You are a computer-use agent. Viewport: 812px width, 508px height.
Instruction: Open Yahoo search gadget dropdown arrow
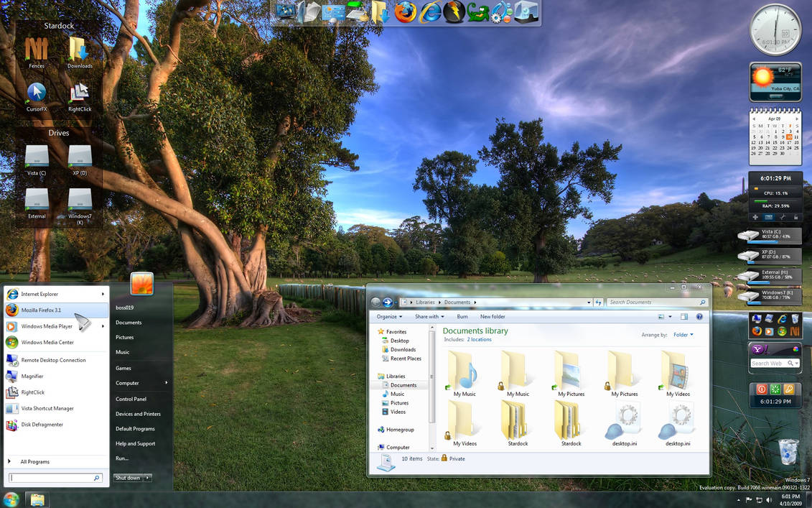pos(796,364)
